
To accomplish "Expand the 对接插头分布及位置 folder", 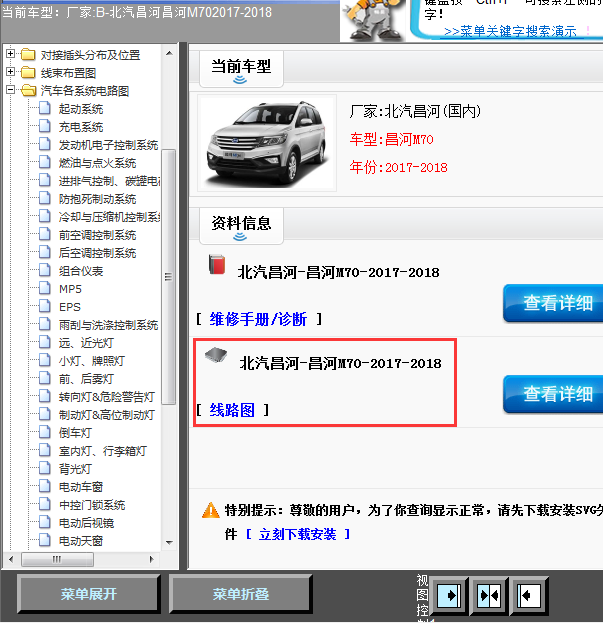I will [11, 54].
